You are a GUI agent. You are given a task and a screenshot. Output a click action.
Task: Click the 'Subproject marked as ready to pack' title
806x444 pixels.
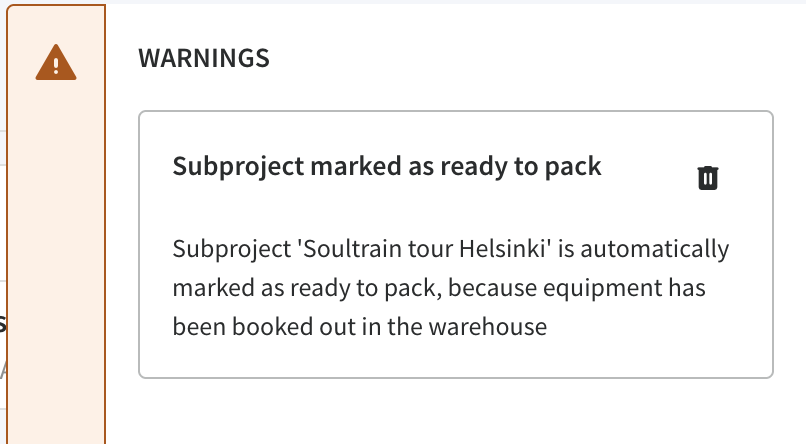387,166
